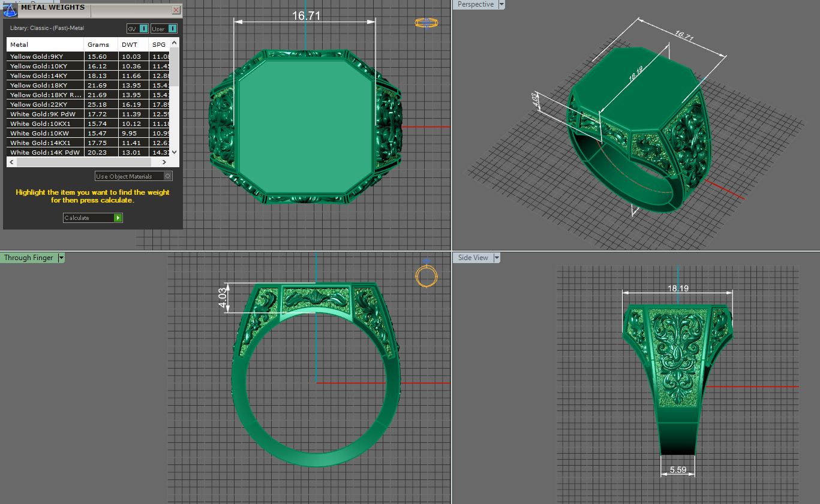The width and height of the screenshot is (820, 504).
Task: Close the Metal Weights panel
Action: [176, 10]
